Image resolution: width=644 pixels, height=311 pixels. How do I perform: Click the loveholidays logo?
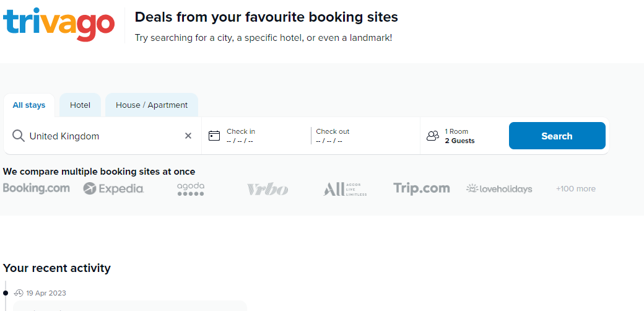coord(499,189)
